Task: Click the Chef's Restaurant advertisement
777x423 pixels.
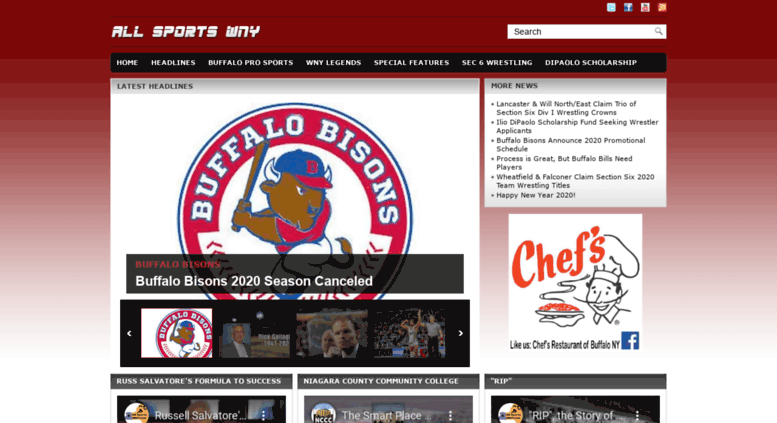Action: click(575, 282)
